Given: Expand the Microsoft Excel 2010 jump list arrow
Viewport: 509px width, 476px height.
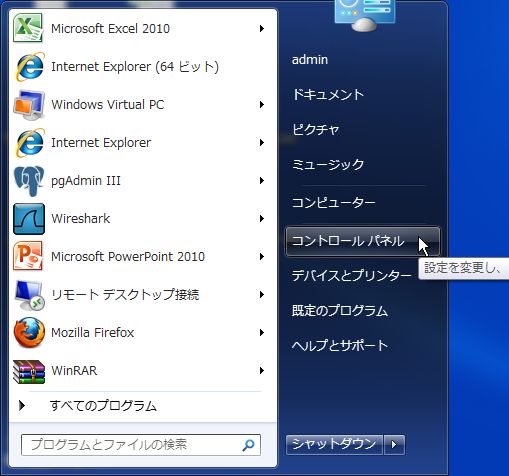Looking at the screenshot, I should (x=262, y=29).
